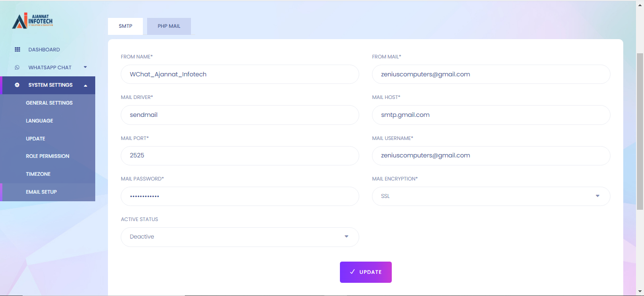644x296 pixels.
Task: Collapse the System Settings menu arrow
Action: [85, 85]
